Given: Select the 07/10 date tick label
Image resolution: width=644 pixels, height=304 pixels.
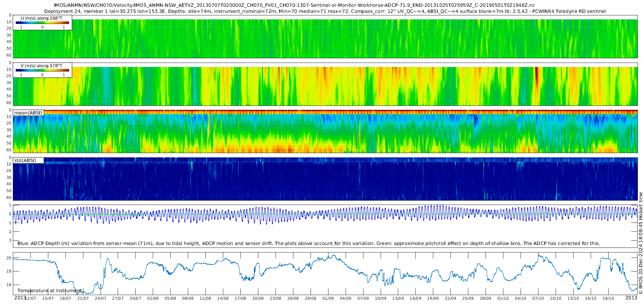Looking at the screenshot, I should click(x=538, y=298).
